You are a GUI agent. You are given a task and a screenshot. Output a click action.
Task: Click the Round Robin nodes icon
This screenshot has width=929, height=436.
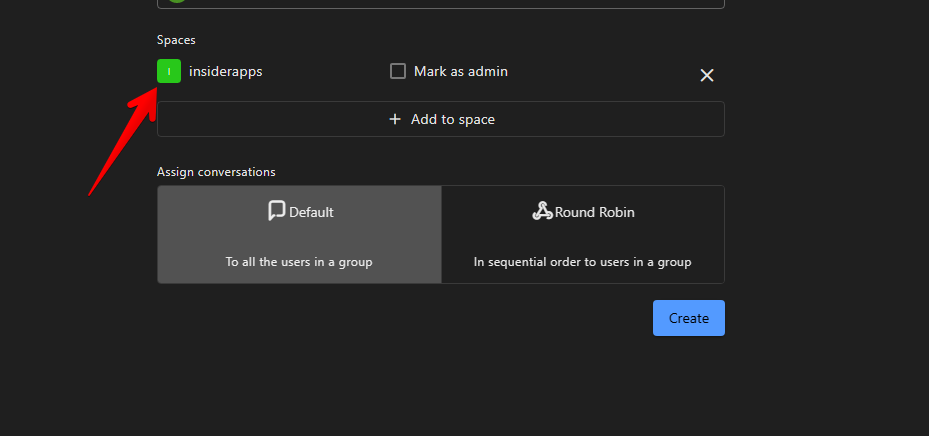click(542, 211)
